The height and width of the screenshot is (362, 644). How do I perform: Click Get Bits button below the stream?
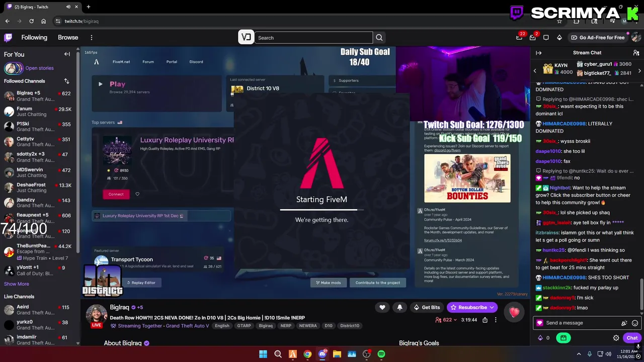pyautogui.click(x=426, y=307)
